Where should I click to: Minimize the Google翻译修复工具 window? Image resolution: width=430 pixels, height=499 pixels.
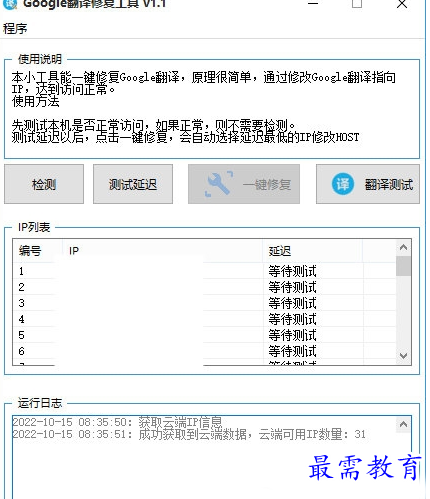[313, 4]
